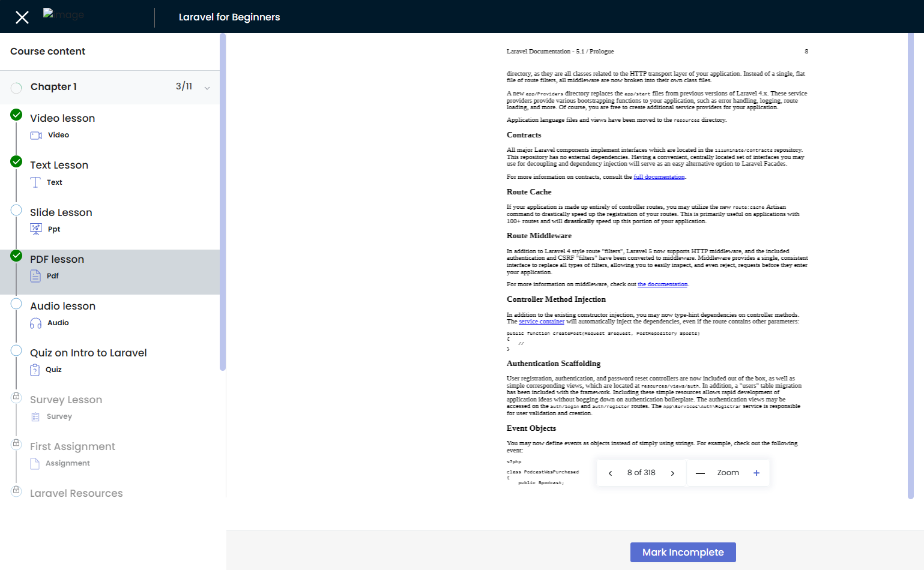The width and height of the screenshot is (924, 570).
Task: Click the Laravel for Beginners course title
Action: [229, 17]
